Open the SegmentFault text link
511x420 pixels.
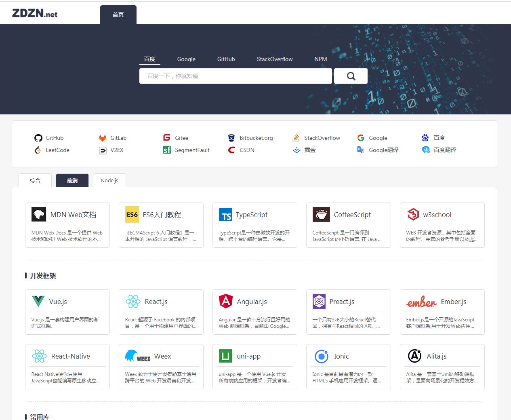coord(192,150)
